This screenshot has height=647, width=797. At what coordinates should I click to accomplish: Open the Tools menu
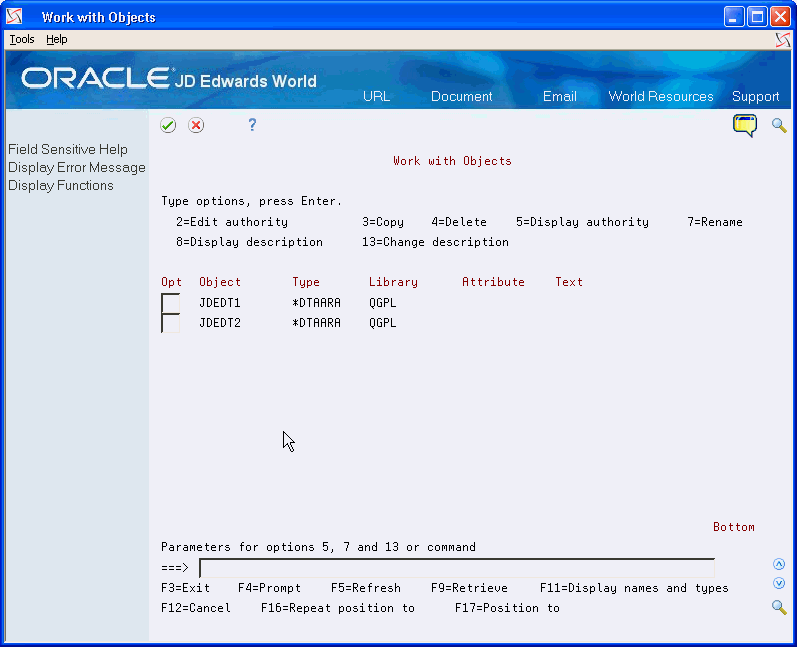pos(22,39)
